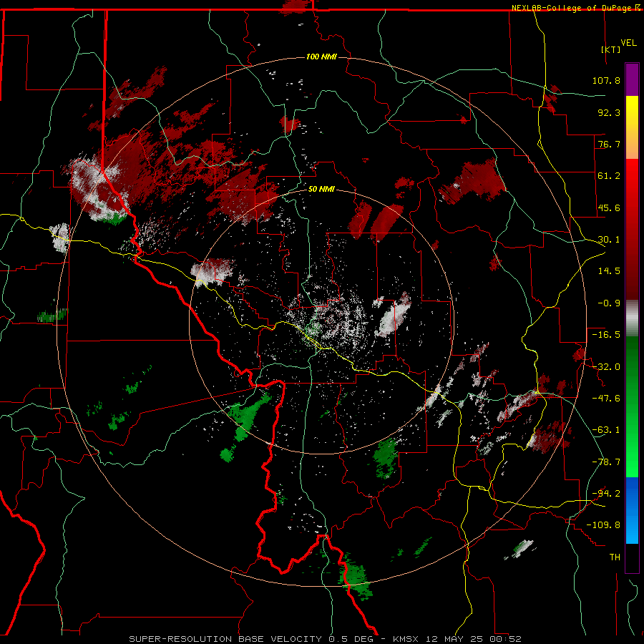The image size is (644, 644).
Task: Click the -0.9 velocity scale value
Action: (609, 303)
